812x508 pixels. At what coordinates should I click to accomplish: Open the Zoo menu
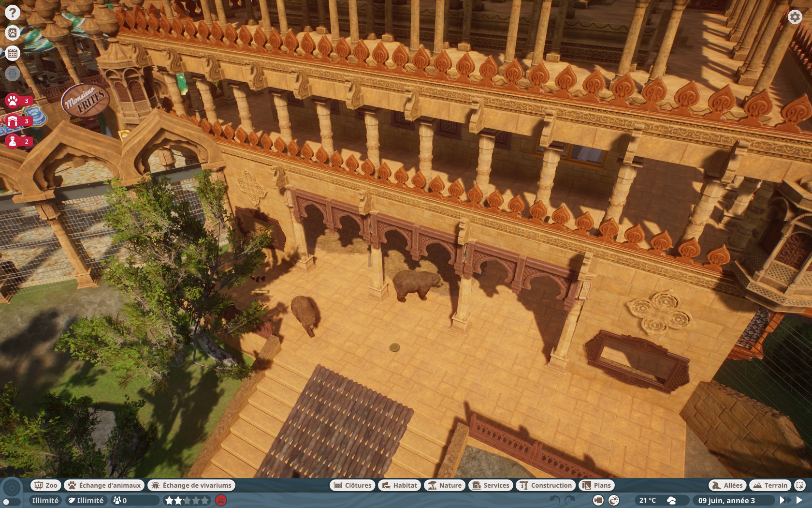(45, 485)
